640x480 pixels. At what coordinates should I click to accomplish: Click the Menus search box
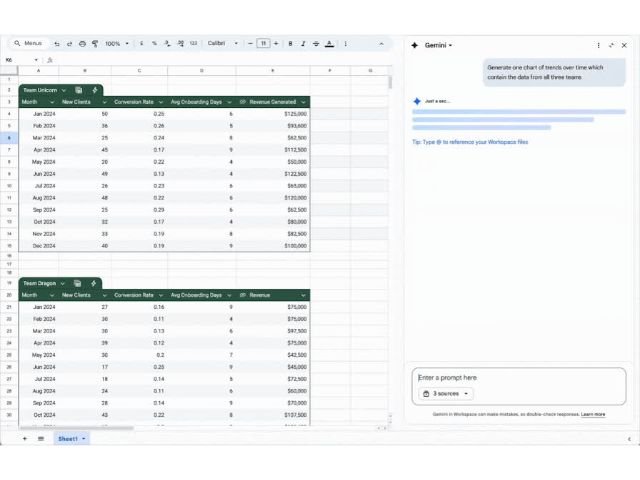[29, 43]
